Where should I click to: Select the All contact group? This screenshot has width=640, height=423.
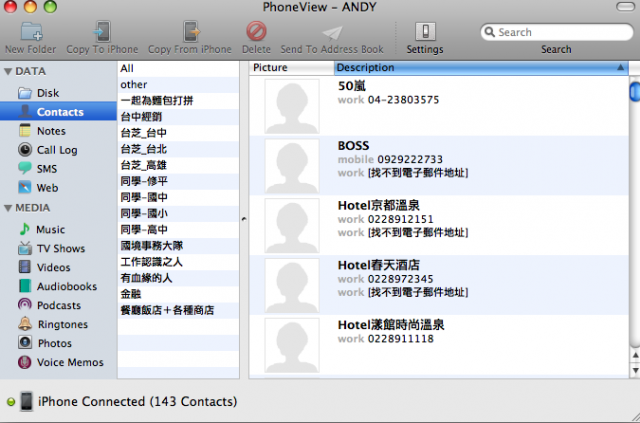[x=178, y=68]
